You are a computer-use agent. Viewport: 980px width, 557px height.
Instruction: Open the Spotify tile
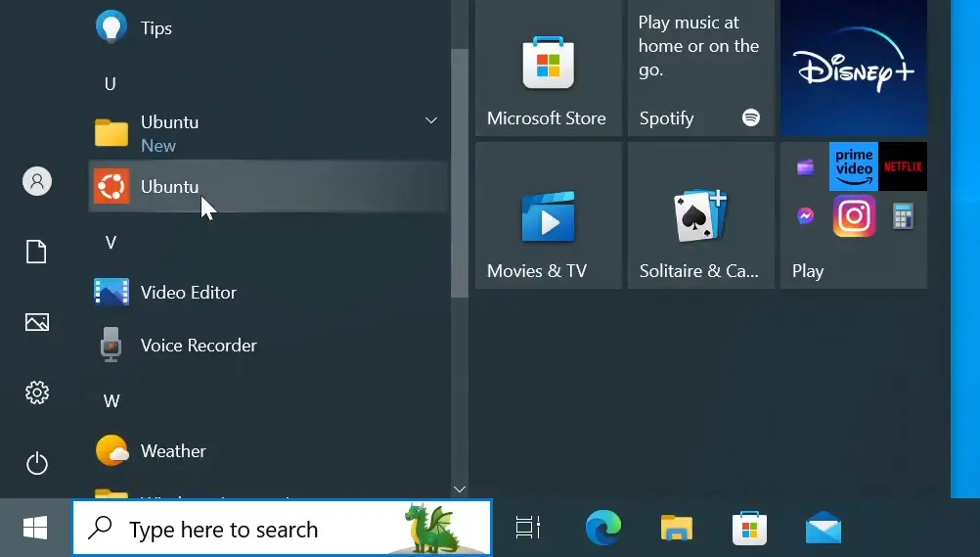point(700,67)
